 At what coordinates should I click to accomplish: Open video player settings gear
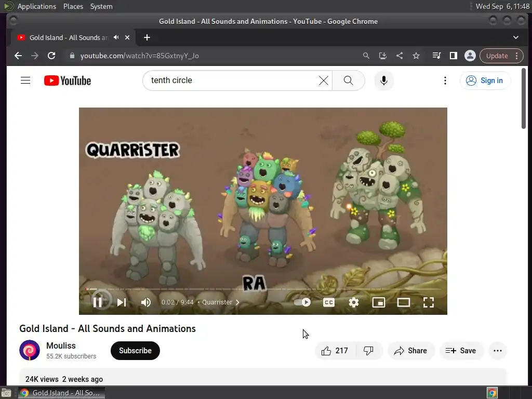pos(353,302)
